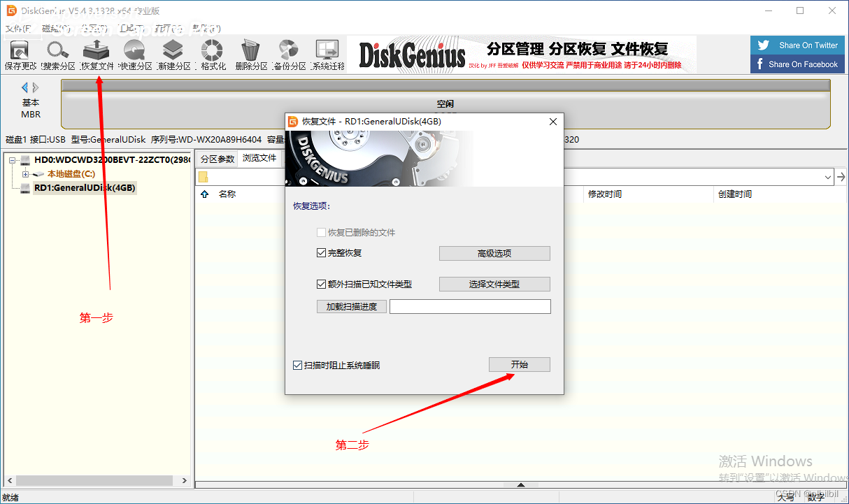Go to next disk with right arrow

pos(36,87)
